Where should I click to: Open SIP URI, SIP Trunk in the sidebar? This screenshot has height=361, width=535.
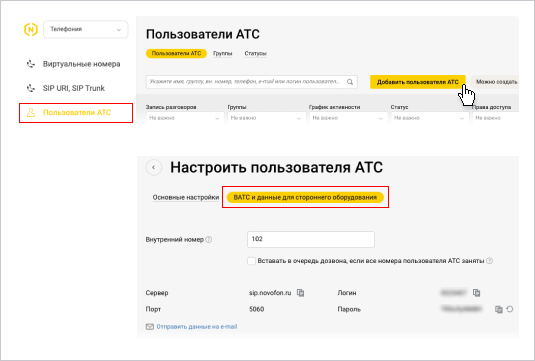[x=74, y=88]
